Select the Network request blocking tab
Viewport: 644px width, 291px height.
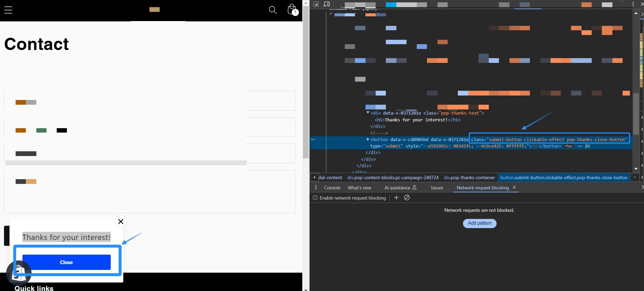click(x=483, y=188)
